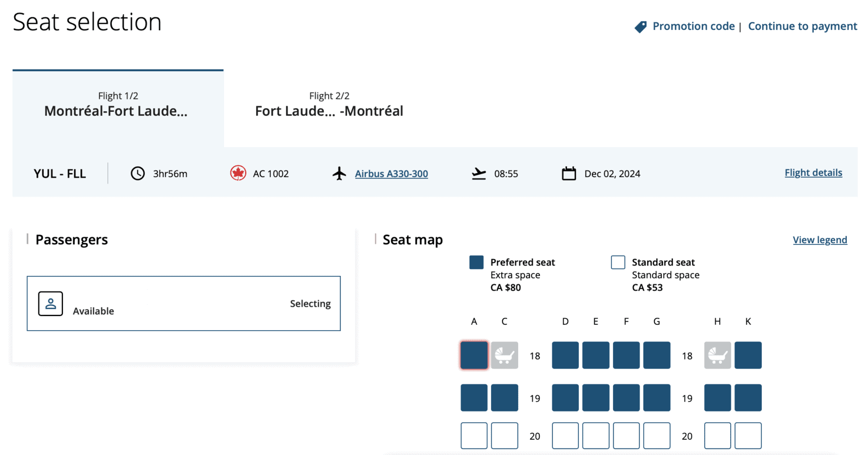
Task: Click the passenger profile icon
Action: 50,304
